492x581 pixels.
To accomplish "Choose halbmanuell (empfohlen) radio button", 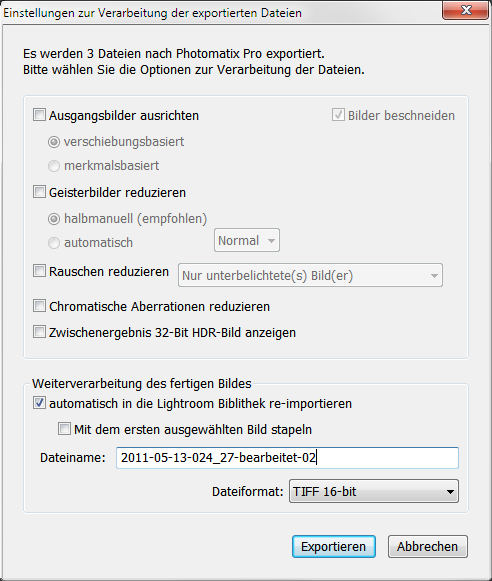I will [x=54, y=219].
